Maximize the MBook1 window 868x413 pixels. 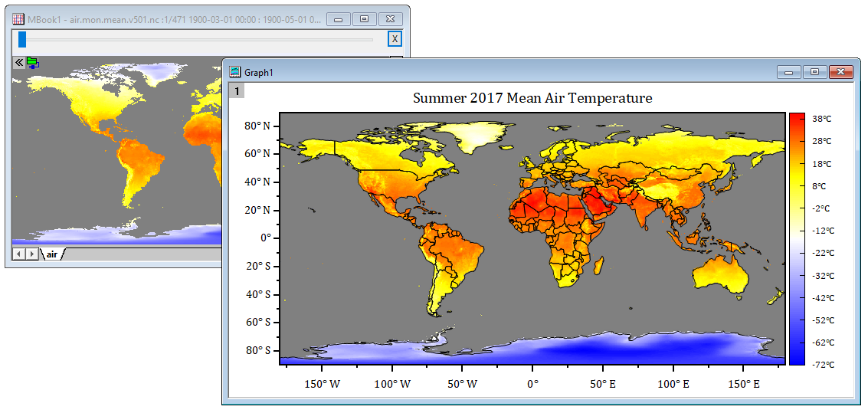tap(363, 18)
